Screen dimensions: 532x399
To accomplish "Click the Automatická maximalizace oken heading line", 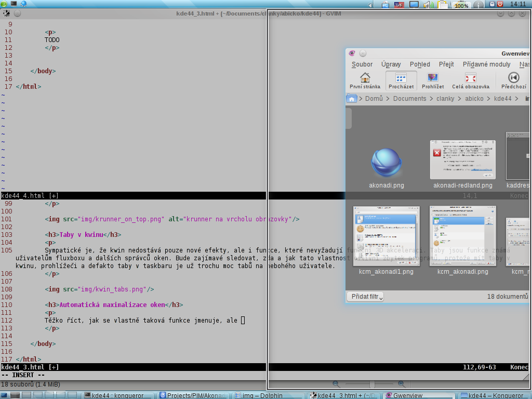I will coord(114,304).
